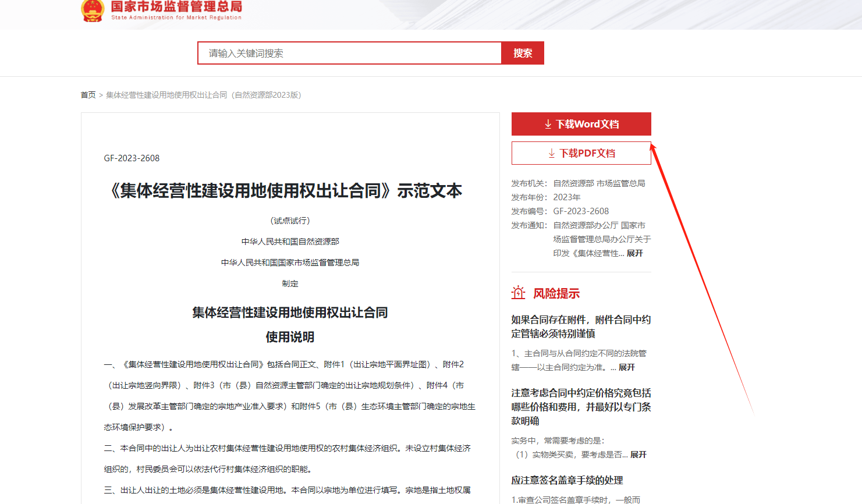Open the 注意考虑合同中约定价格 risk tip heading
862x504 pixels.
click(581, 407)
